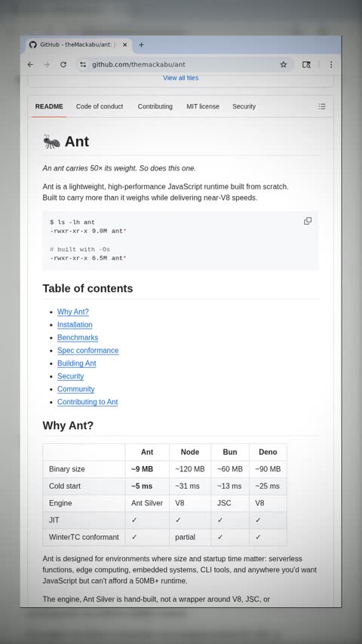Open a new browser tab
This screenshot has width=362, height=644.
pyautogui.click(x=141, y=44)
